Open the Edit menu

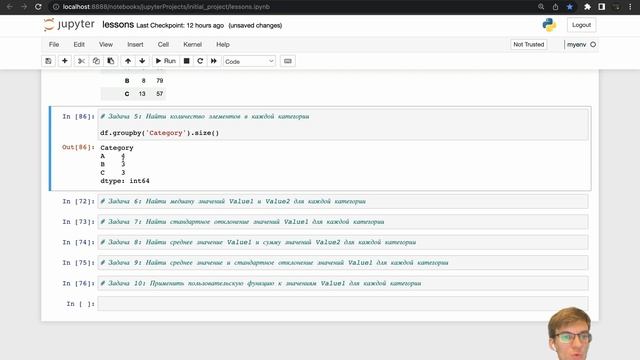(79, 44)
